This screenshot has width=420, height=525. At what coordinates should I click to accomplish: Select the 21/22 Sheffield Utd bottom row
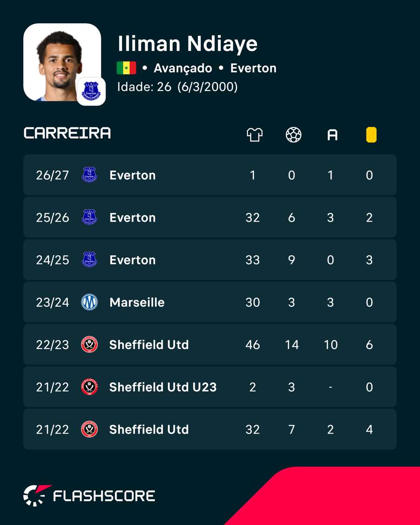pyautogui.click(x=210, y=429)
